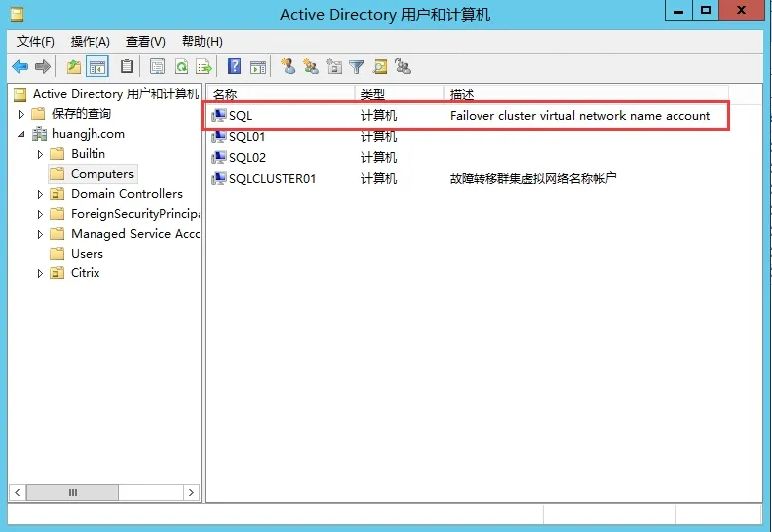Toggle Show/Hide Console Tree button
The height and width of the screenshot is (532, 772).
(96, 66)
